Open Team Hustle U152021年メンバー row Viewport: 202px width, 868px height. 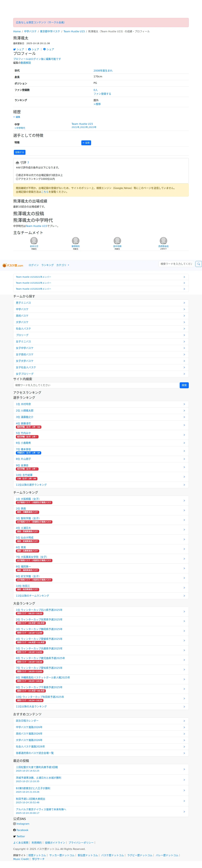(x=101, y=277)
